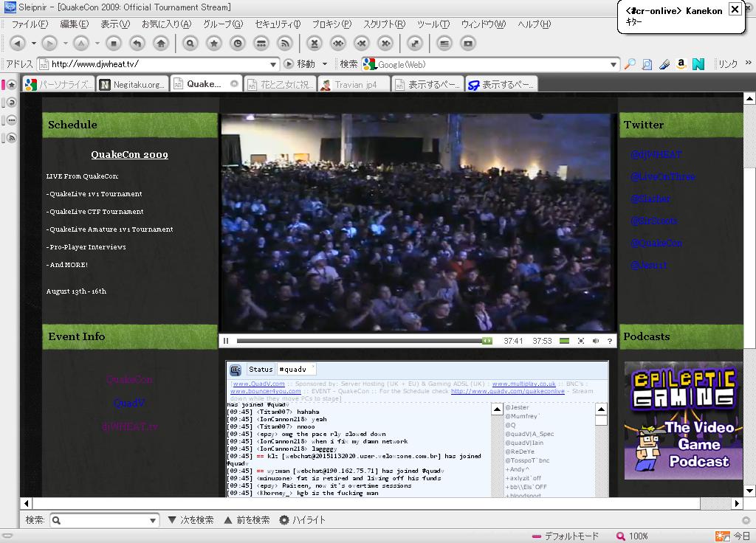
Task: Expand the find bar search dropdown
Action: point(153,520)
